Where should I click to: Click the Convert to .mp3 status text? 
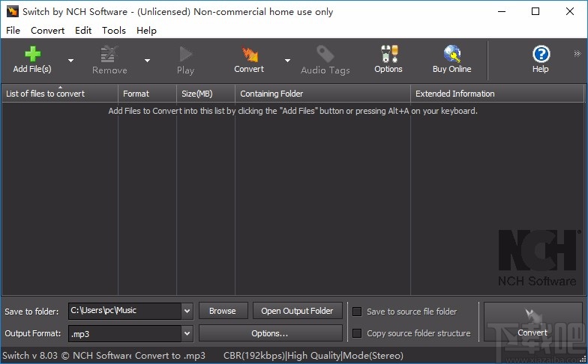170,355
